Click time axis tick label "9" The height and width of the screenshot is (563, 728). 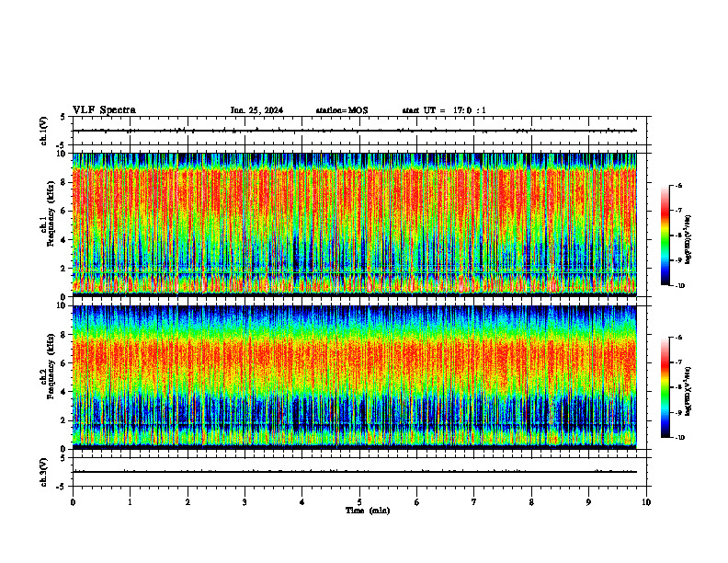tap(588, 502)
